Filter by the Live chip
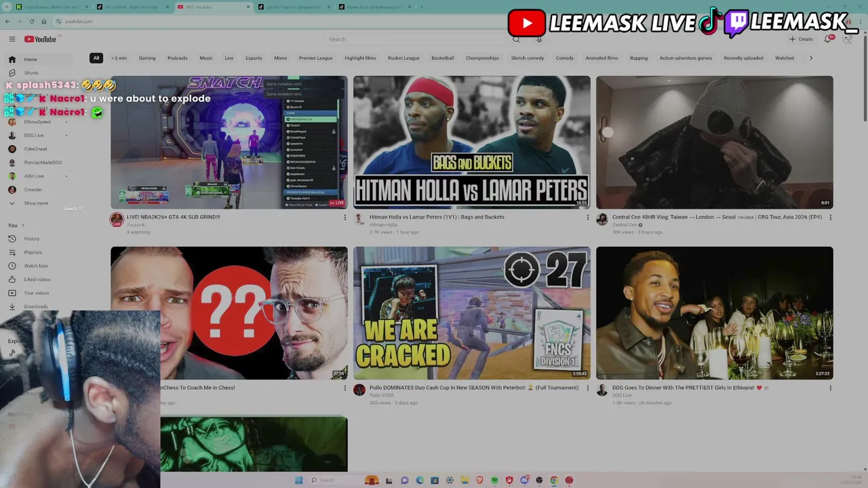Viewport: 868px width, 488px height. [229, 58]
